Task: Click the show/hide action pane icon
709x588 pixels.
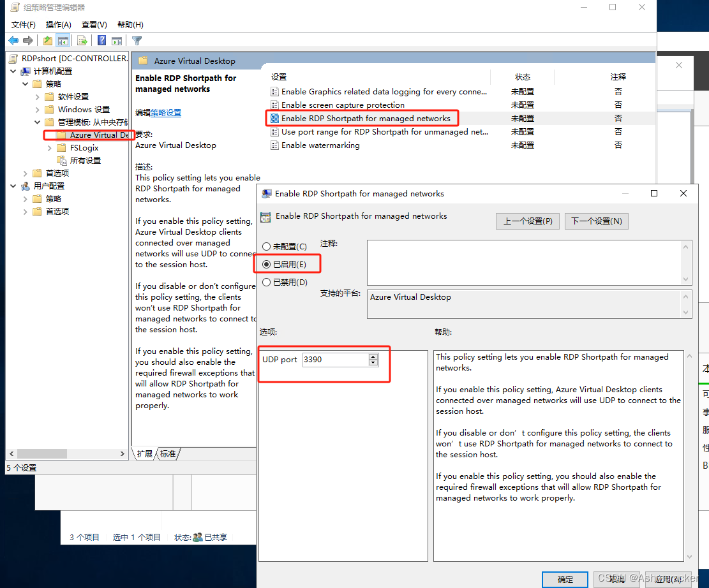Action: tap(117, 41)
